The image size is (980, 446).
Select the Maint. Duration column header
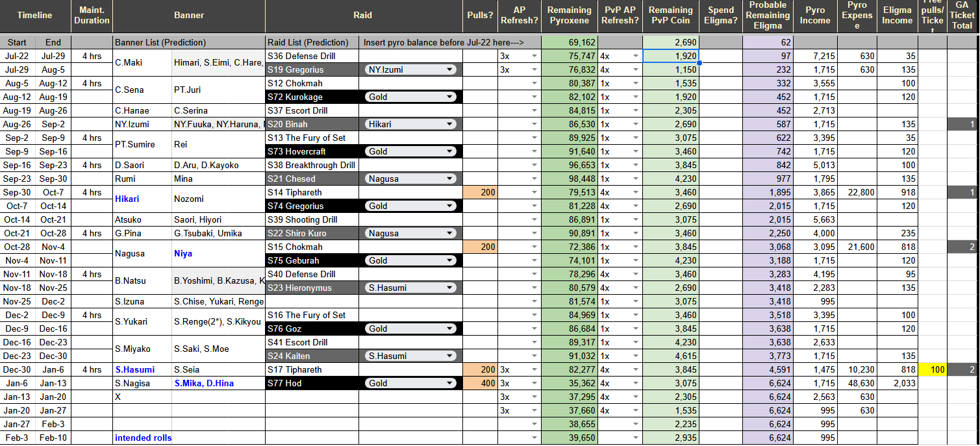coord(92,16)
